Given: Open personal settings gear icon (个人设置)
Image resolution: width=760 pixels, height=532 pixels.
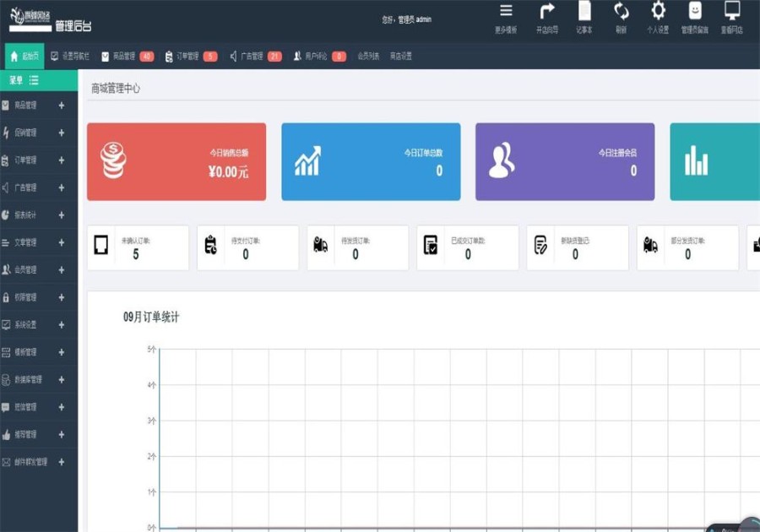Looking at the screenshot, I should (x=658, y=11).
